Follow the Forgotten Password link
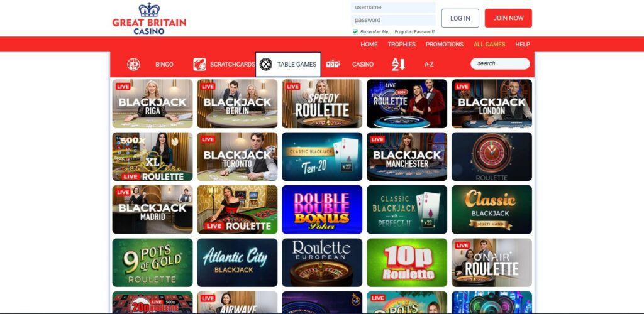The image size is (644, 314). pos(414,31)
